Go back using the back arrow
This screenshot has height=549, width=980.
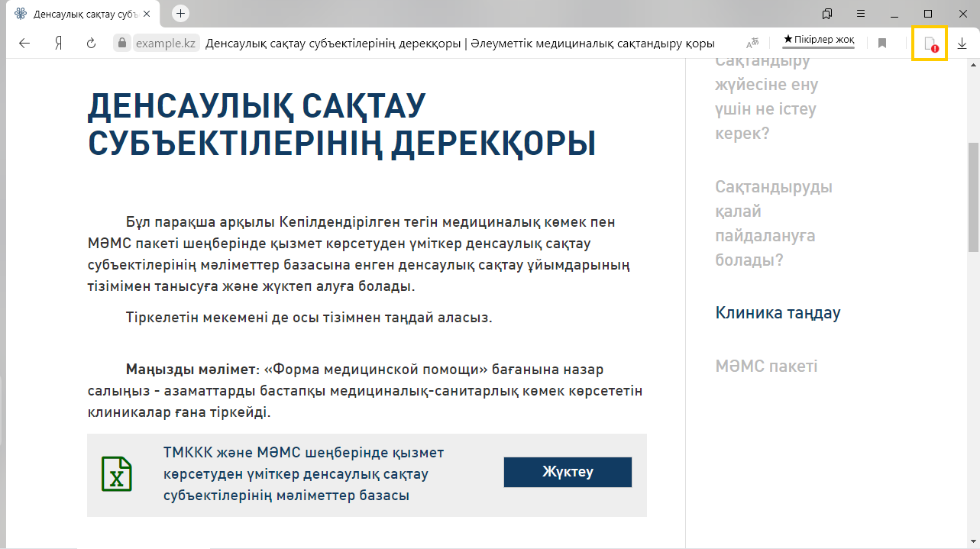tap(24, 44)
